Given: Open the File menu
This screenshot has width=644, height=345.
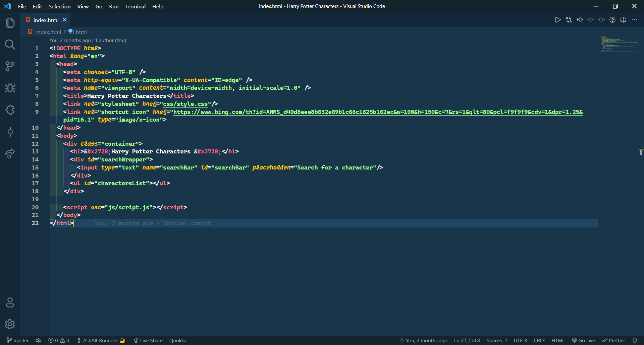Looking at the screenshot, I should [x=22, y=6].
